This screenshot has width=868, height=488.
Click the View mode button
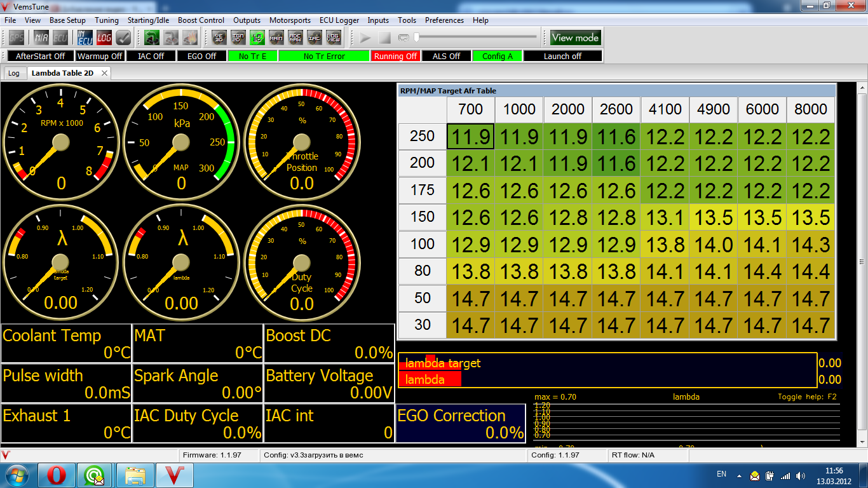click(575, 37)
